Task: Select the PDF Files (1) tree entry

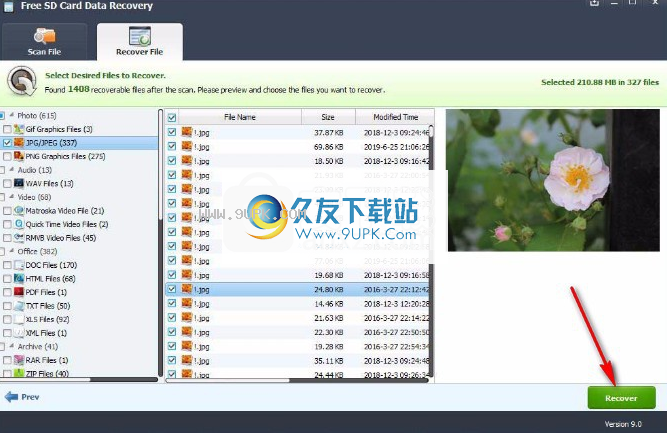Action: 46,292
